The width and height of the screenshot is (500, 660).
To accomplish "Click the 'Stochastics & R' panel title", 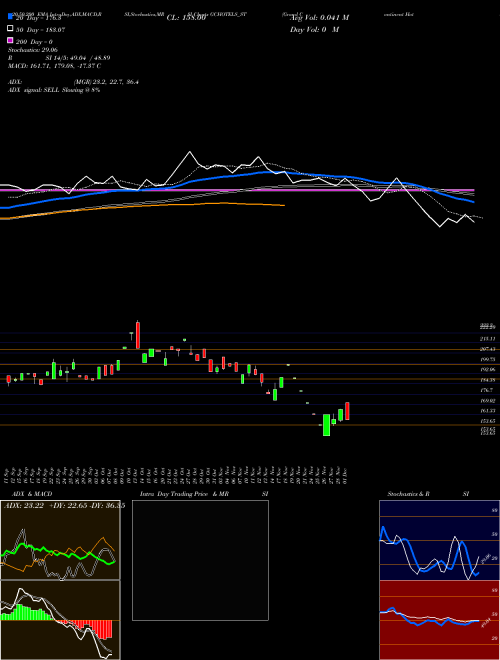I will (409, 494).
